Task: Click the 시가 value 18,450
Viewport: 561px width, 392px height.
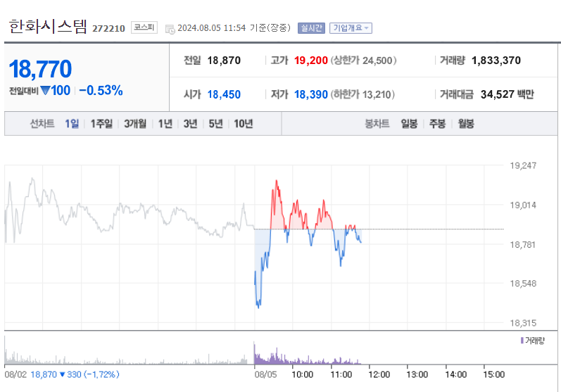Action: click(x=224, y=94)
